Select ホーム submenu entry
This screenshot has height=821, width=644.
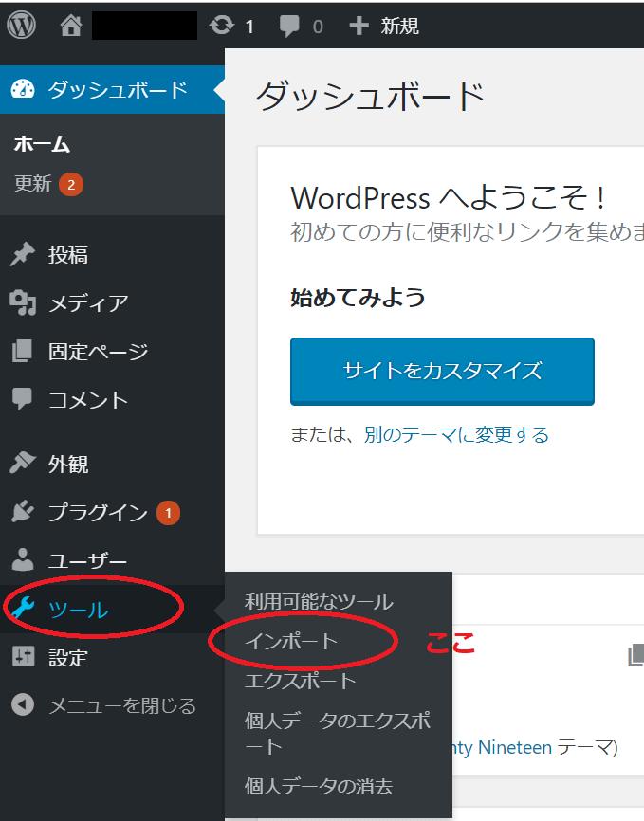[42, 144]
